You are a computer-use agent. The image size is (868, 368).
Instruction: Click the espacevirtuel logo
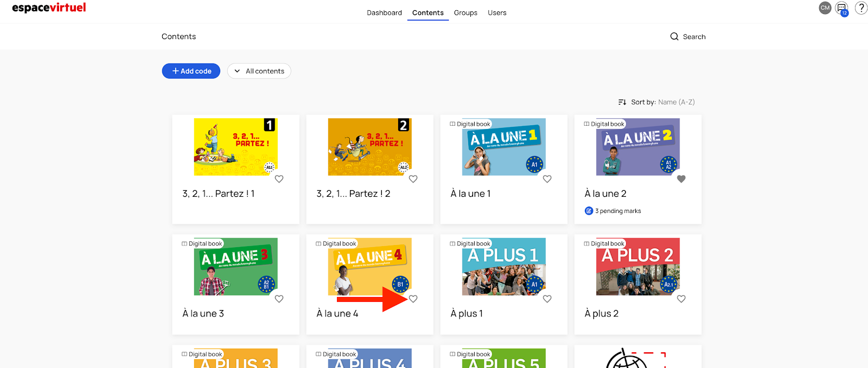(49, 8)
